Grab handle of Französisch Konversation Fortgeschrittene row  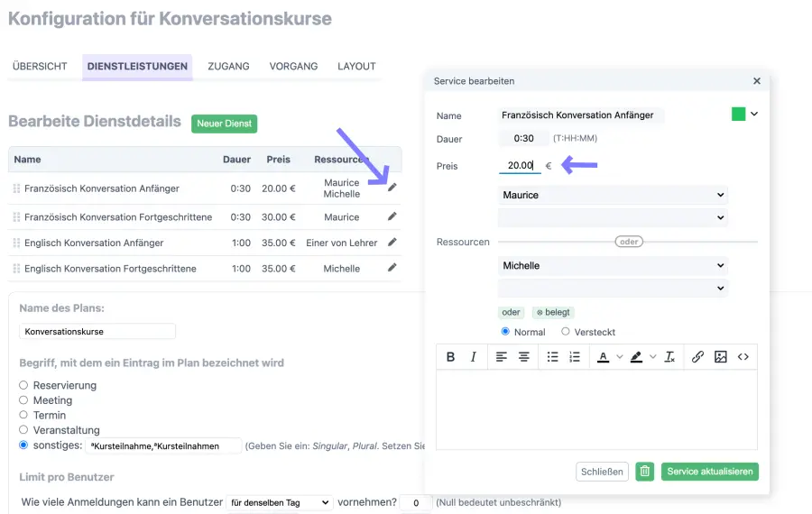point(16,217)
